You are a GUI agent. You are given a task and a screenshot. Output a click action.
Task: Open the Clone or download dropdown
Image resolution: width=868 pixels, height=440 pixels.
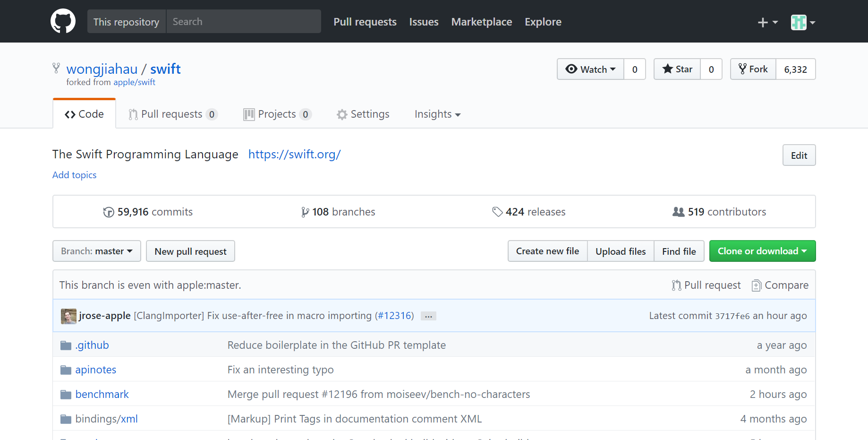tap(762, 251)
